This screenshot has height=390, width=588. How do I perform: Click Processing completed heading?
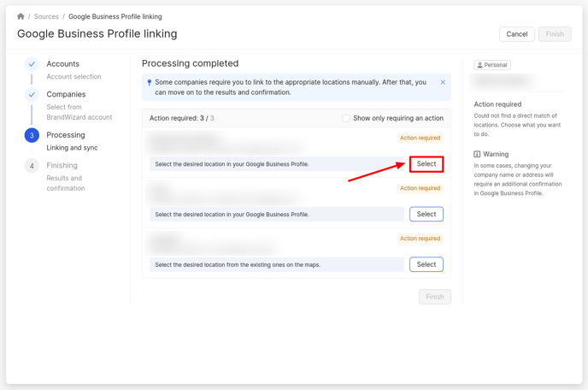[190, 63]
